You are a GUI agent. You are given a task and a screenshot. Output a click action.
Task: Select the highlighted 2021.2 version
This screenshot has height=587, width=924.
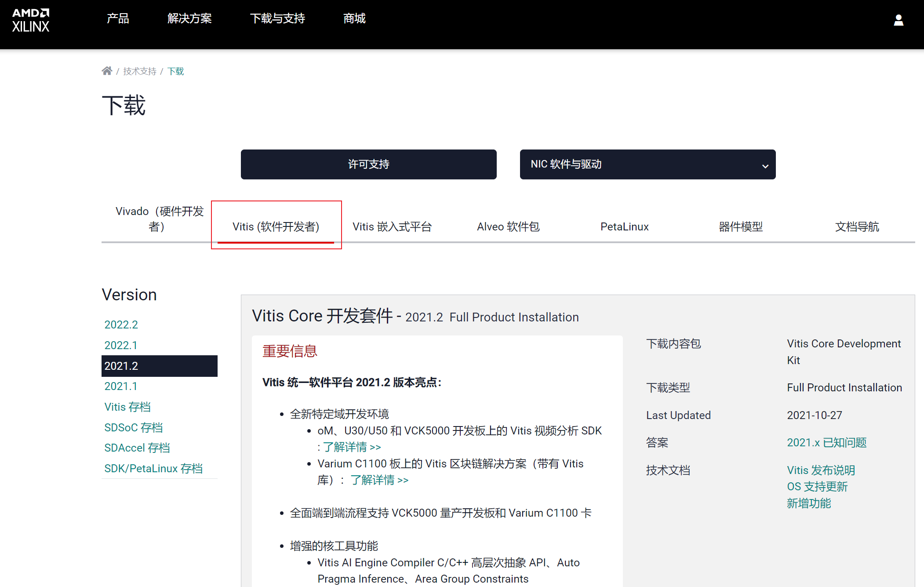coord(160,366)
